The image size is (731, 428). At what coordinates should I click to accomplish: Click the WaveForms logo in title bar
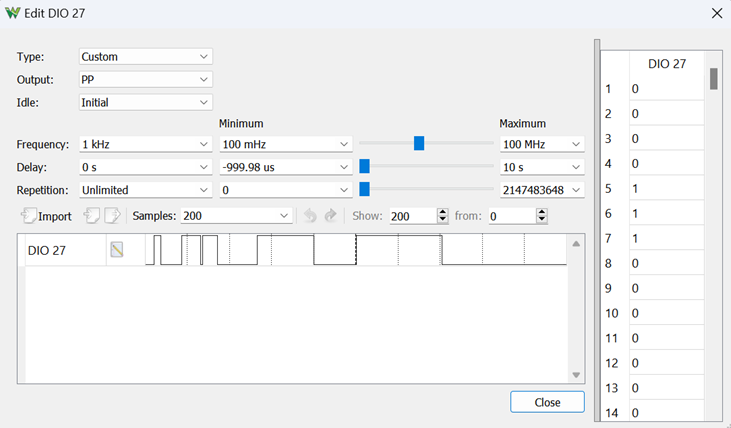(x=13, y=13)
